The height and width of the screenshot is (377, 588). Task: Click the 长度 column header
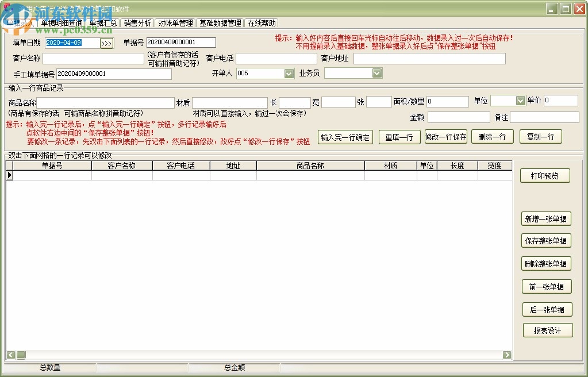[458, 166]
